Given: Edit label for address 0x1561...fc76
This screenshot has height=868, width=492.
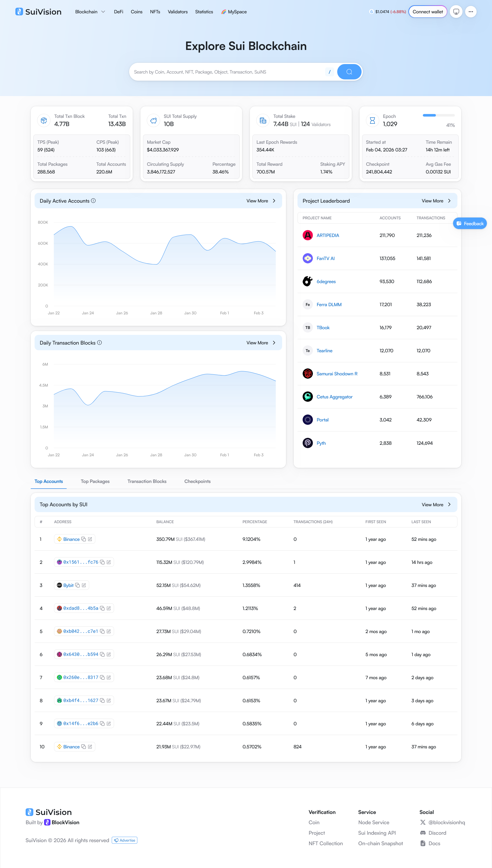Looking at the screenshot, I should [x=109, y=562].
